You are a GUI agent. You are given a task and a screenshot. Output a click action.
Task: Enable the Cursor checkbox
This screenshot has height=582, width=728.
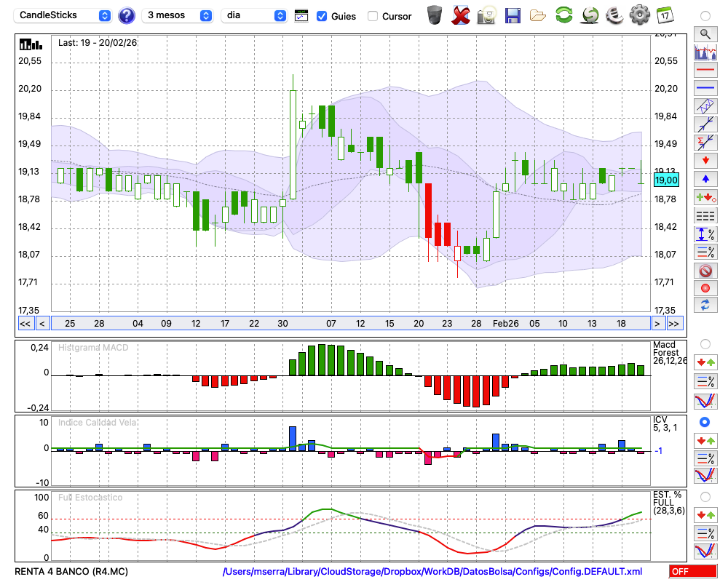(x=373, y=16)
